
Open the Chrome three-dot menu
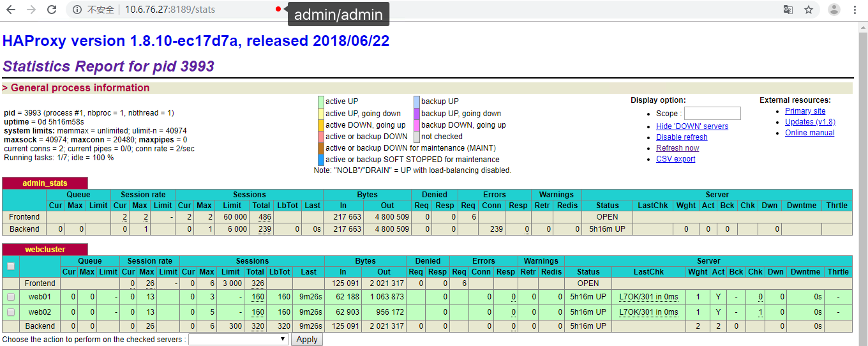[x=855, y=10]
